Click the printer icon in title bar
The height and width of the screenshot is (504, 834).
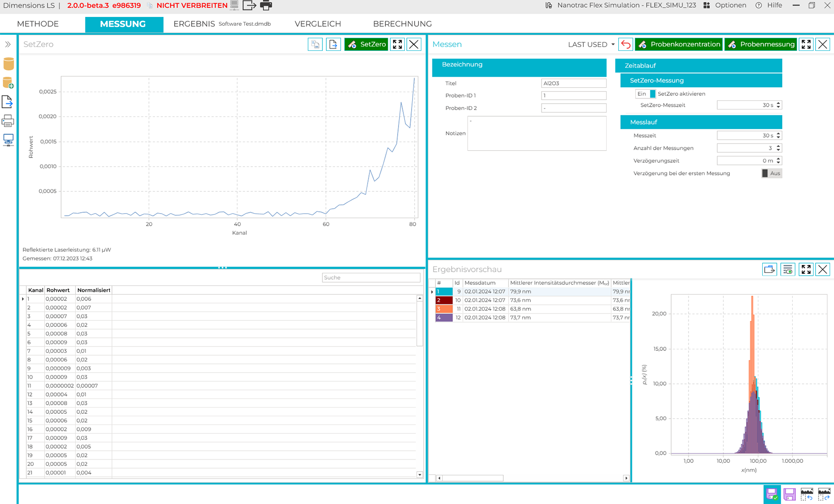(266, 6)
